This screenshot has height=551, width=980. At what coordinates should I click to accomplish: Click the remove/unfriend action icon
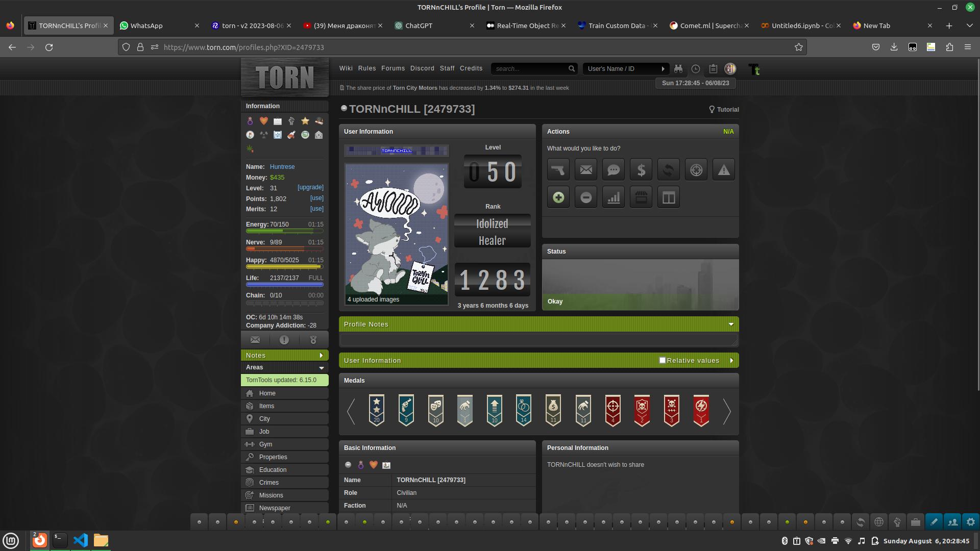(585, 197)
